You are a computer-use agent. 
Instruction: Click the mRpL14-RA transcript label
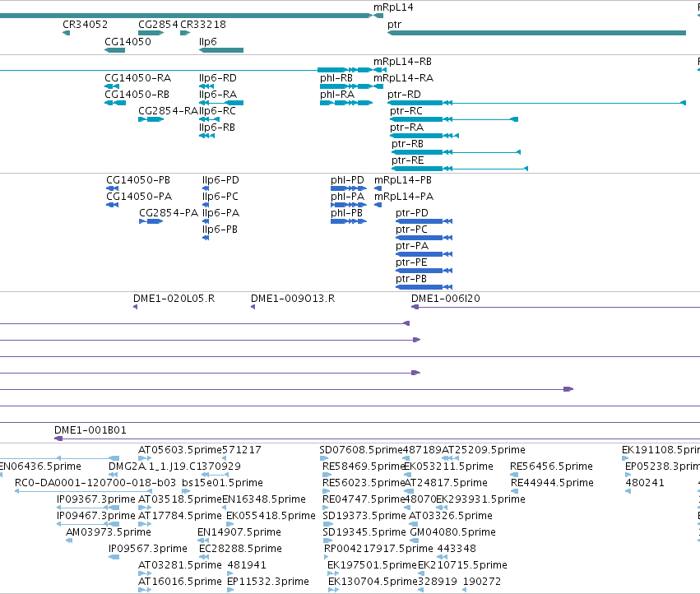coord(404,78)
